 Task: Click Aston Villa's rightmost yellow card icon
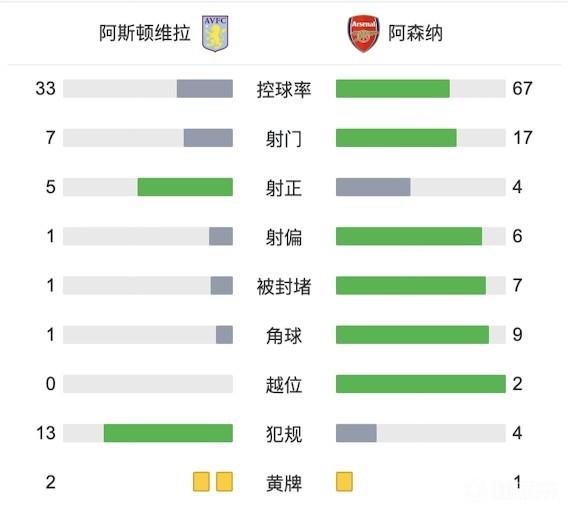(224, 482)
